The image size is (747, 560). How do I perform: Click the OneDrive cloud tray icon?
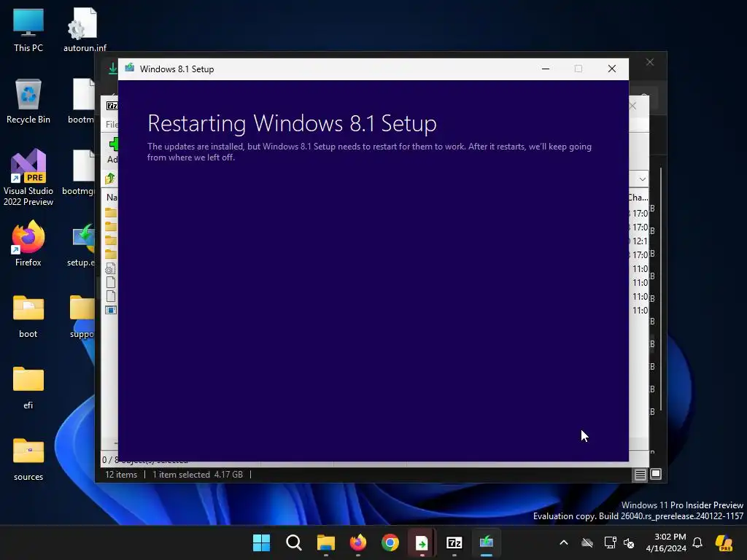(x=587, y=542)
